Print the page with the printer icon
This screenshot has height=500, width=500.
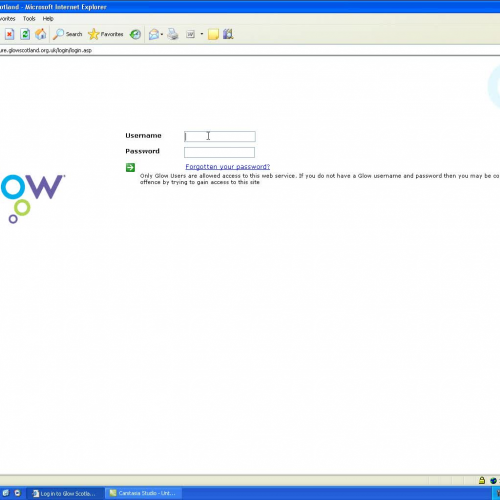(x=173, y=34)
